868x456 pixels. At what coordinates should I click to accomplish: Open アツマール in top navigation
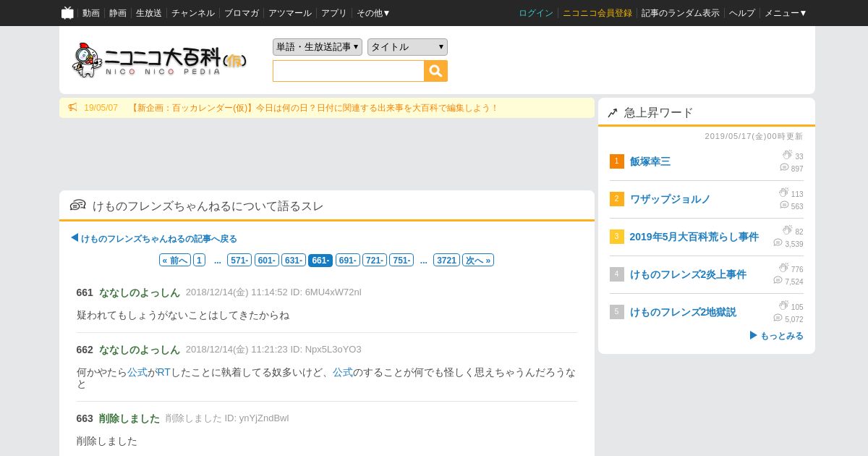tap(290, 13)
